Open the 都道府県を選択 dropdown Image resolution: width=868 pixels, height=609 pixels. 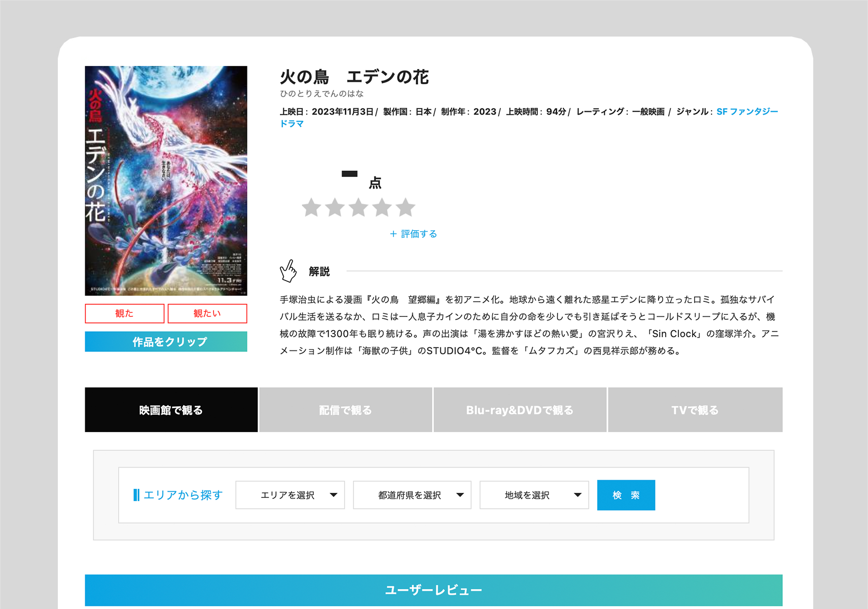pos(412,495)
